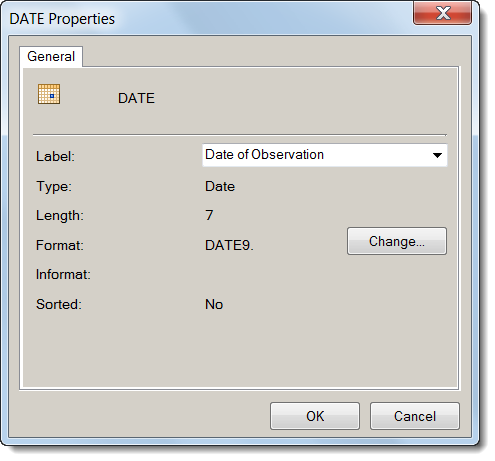495x461 pixels.
Task: Dismiss the dialog with Cancel
Action: click(x=415, y=416)
